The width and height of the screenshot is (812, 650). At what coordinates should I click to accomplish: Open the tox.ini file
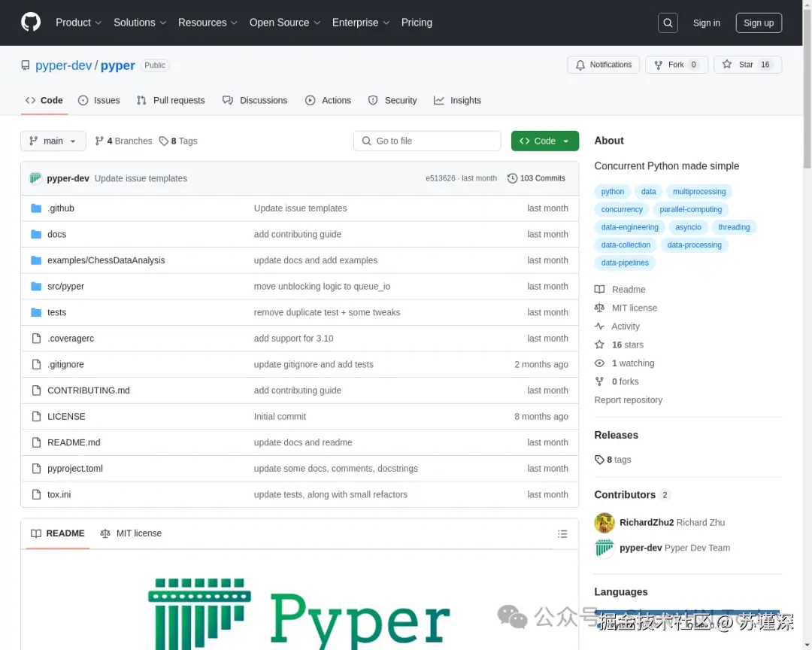pyautogui.click(x=59, y=494)
